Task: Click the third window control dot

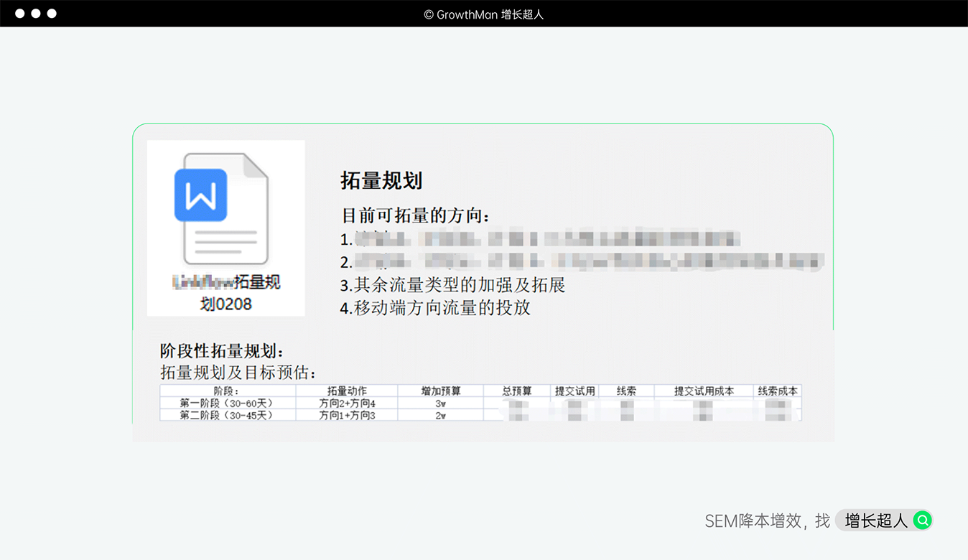Action: 52,14
